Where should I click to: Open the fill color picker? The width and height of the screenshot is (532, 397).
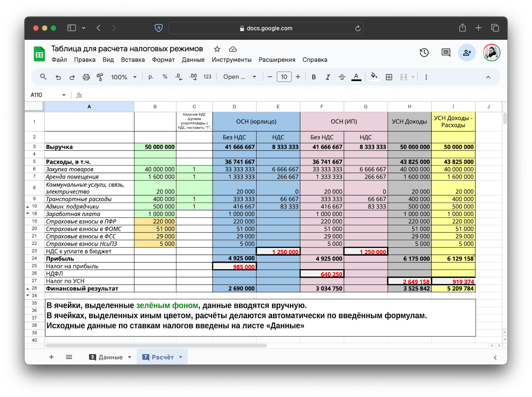(374, 77)
